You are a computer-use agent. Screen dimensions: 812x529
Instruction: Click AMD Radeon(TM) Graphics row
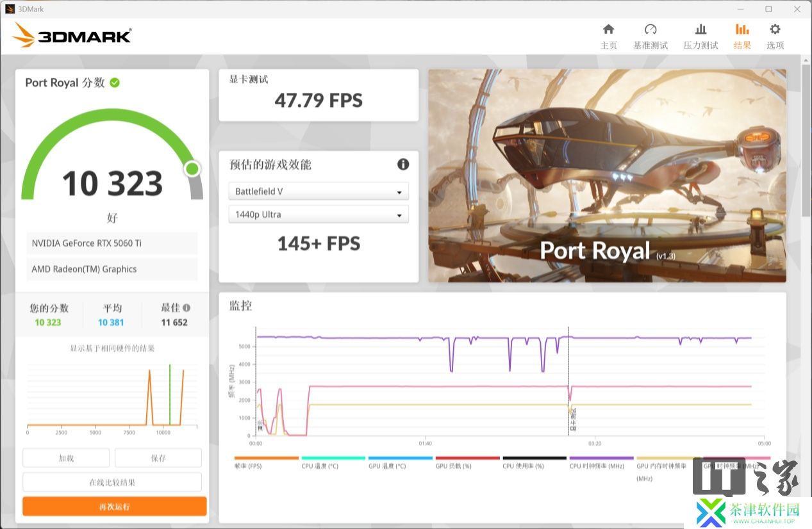(x=112, y=269)
